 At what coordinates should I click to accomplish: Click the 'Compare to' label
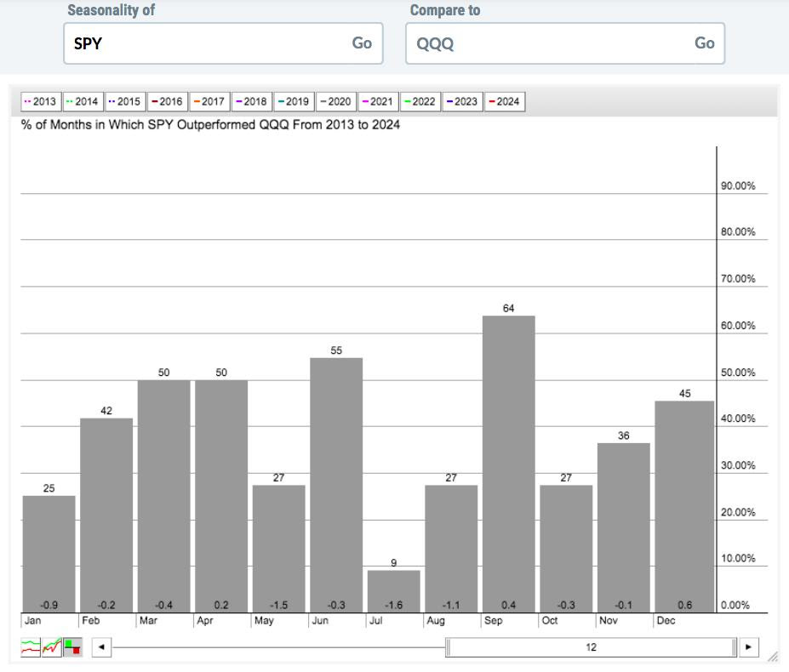pos(445,10)
